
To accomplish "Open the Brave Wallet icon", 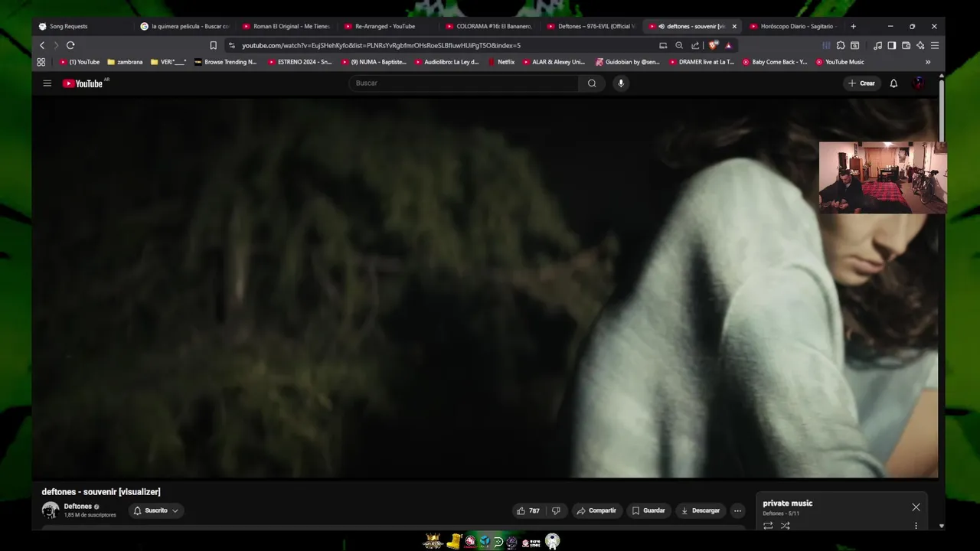I will pos(906,45).
